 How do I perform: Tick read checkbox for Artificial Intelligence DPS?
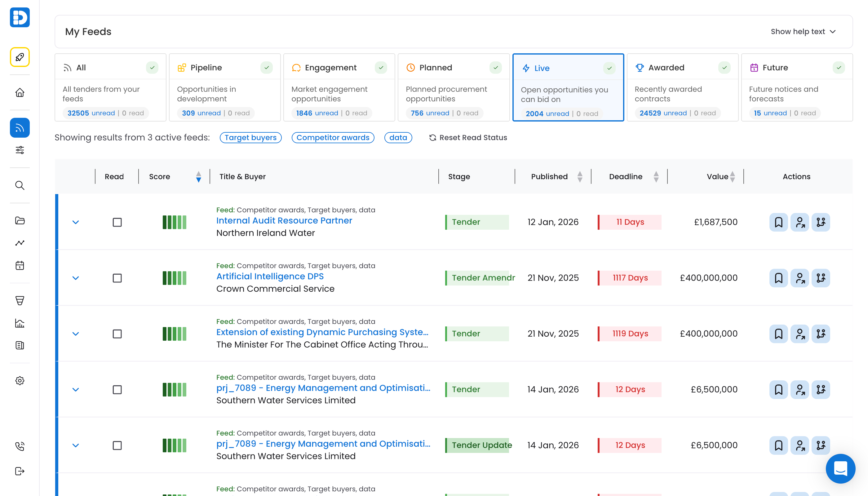pyautogui.click(x=117, y=278)
